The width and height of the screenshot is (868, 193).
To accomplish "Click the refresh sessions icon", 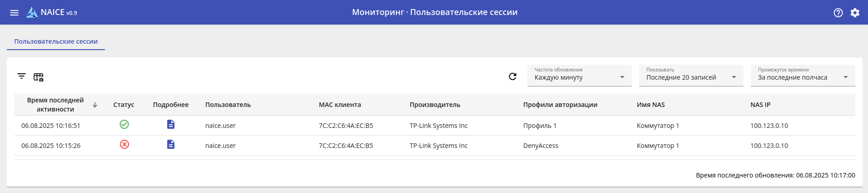I will pos(512,76).
